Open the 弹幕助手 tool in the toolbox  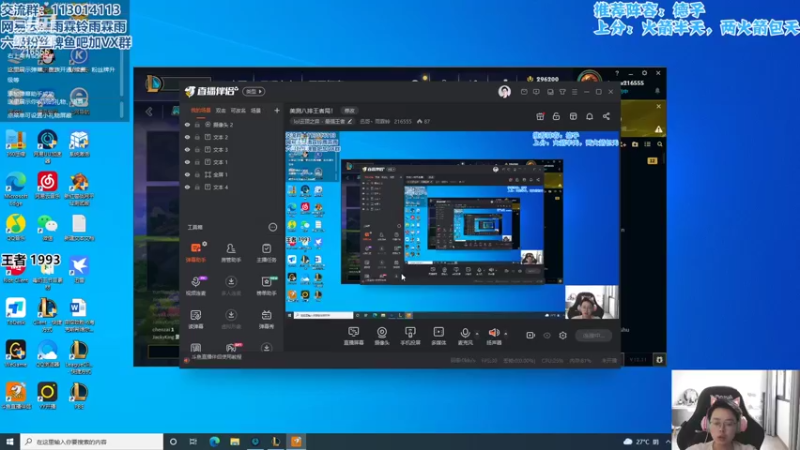tap(195, 253)
